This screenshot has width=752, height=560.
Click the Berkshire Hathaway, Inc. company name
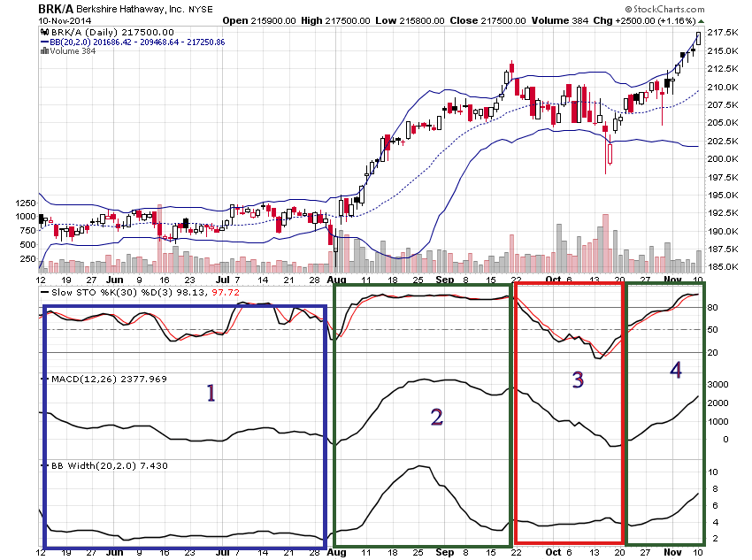click(x=130, y=9)
